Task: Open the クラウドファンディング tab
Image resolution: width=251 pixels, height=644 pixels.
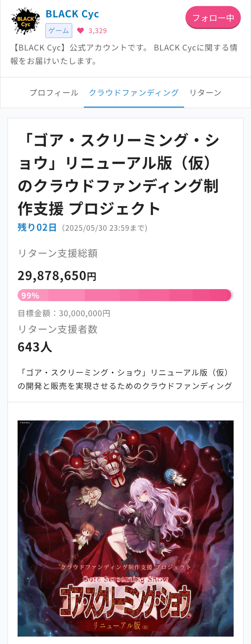Action: click(x=134, y=93)
